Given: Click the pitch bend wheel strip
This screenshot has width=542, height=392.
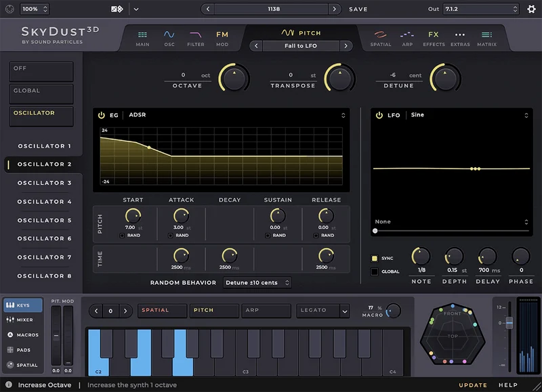Looking at the screenshot, I should 56,335.
